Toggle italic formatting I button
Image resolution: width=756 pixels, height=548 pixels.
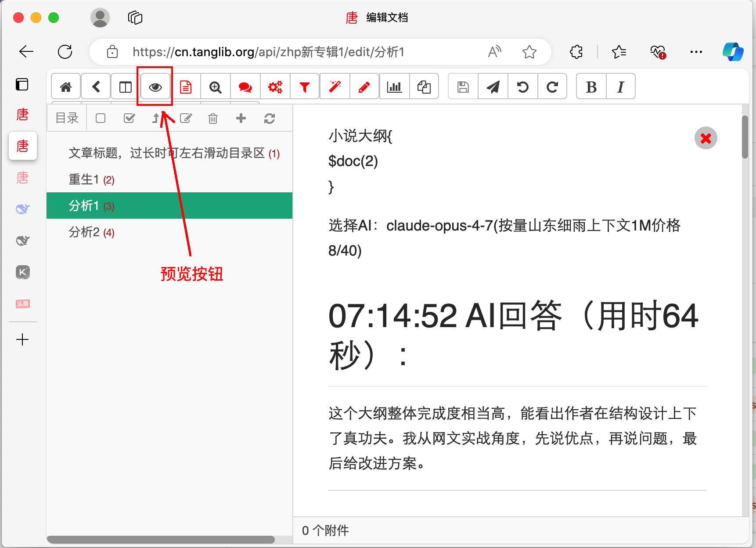621,87
